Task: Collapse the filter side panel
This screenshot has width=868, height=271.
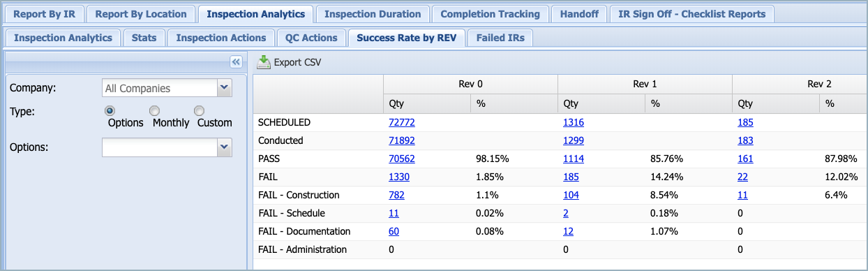Action: coord(236,62)
